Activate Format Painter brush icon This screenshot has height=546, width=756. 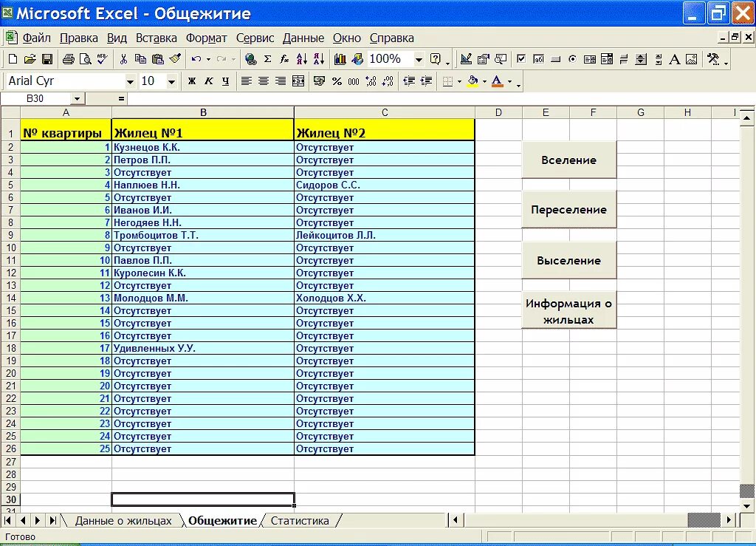pyautogui.click(x=175, y=59)
